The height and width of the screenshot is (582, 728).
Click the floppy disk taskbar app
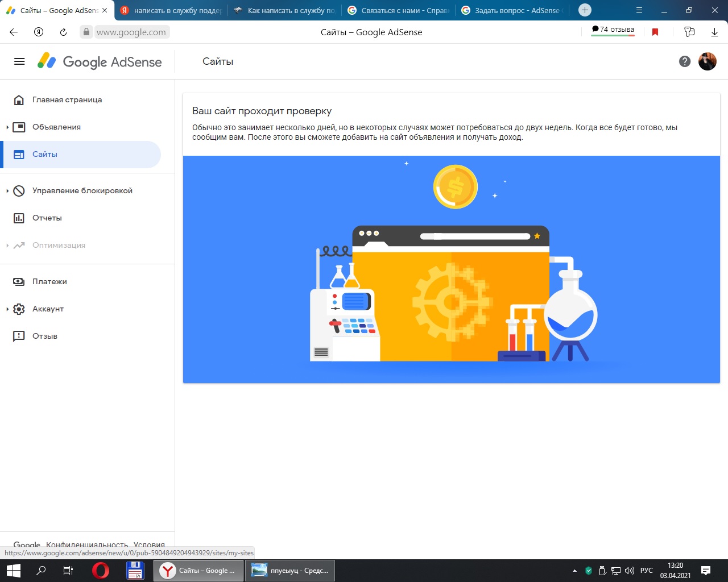click(x=135, y=571)
